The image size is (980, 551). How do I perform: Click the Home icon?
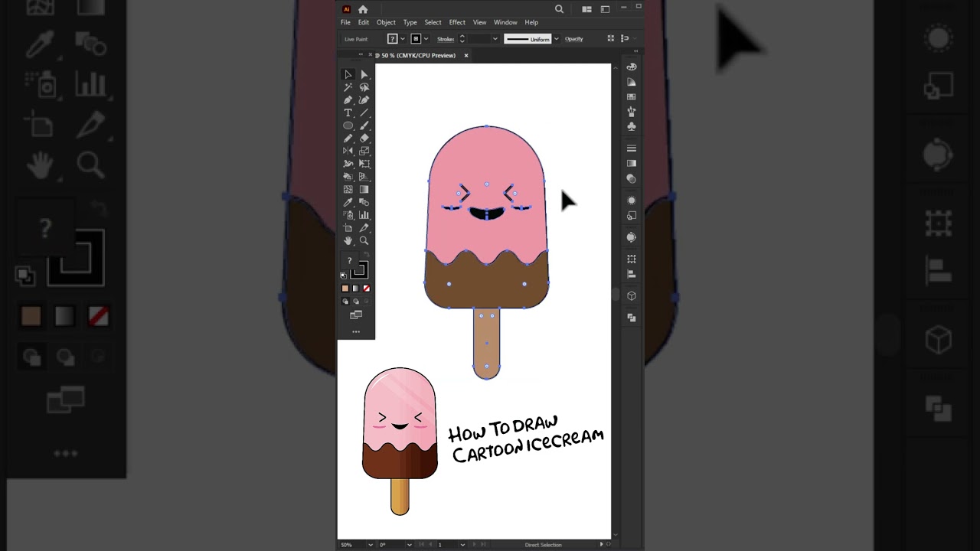pos(363,9)
